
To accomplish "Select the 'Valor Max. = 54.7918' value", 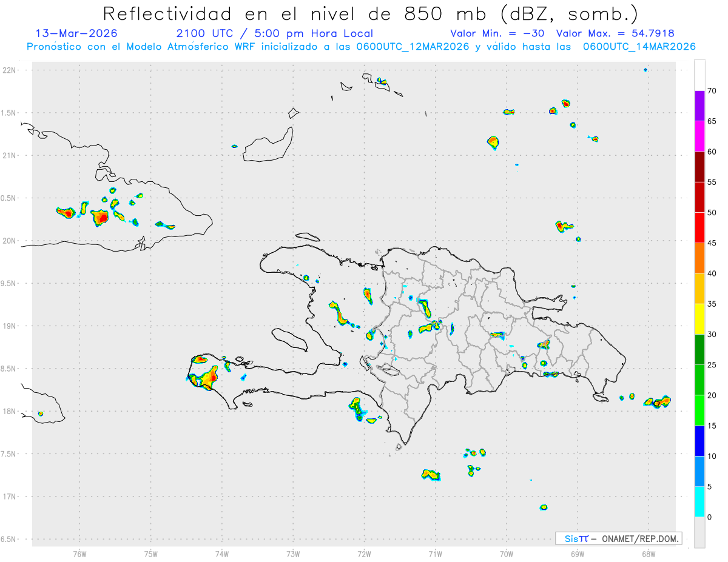I will tap(615, 33).
